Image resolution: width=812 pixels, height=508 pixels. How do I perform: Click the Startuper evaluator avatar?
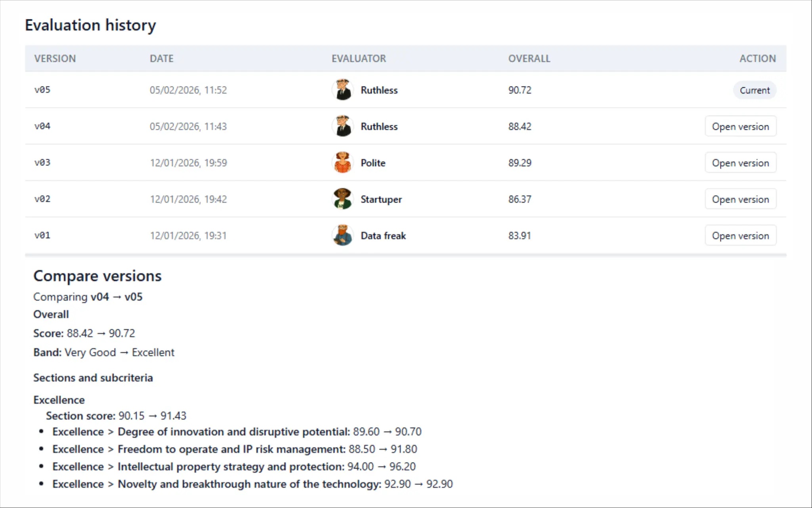tap(342, 199)
